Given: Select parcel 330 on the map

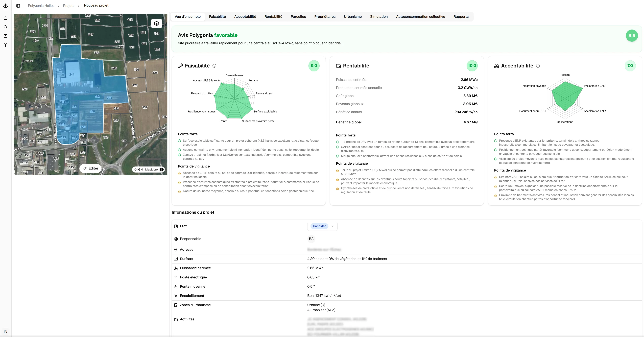Looking at the screenshot, I should point(92,111).
